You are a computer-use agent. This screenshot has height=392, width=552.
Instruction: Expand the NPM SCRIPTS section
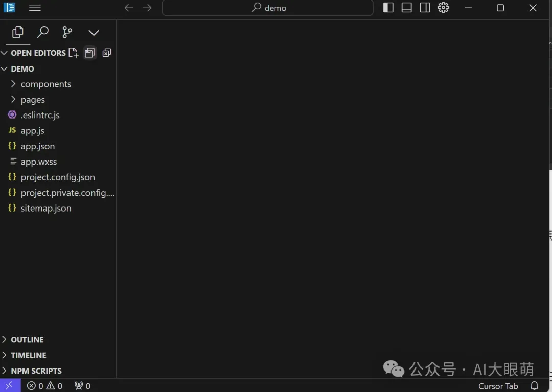point(36,371)
